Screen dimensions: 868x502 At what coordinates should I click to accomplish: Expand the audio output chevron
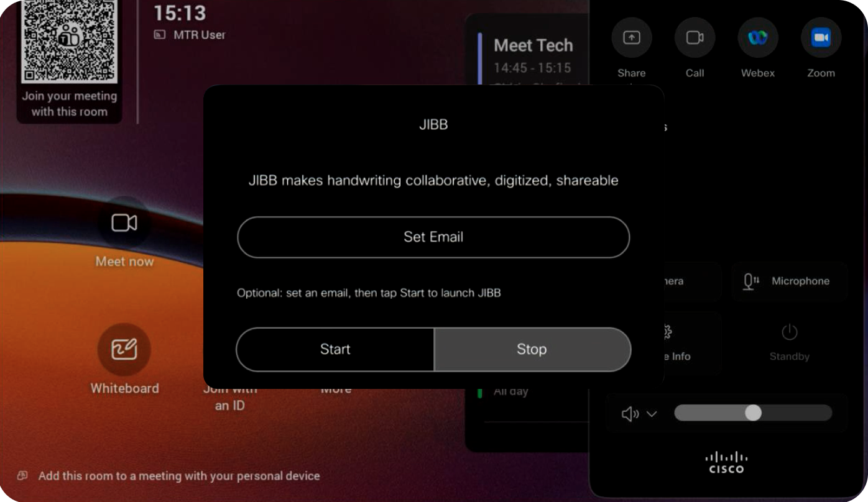pyautogui.click(x=652, y=414)
